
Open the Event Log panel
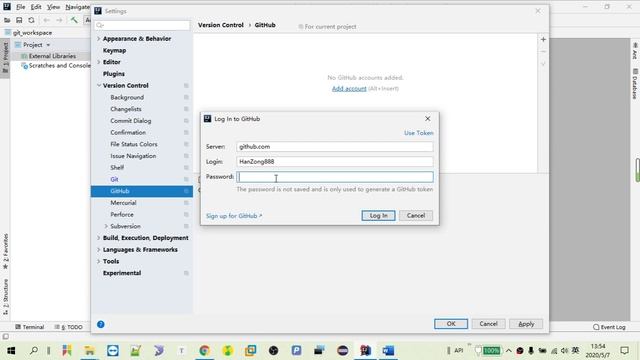pos(609,327)
